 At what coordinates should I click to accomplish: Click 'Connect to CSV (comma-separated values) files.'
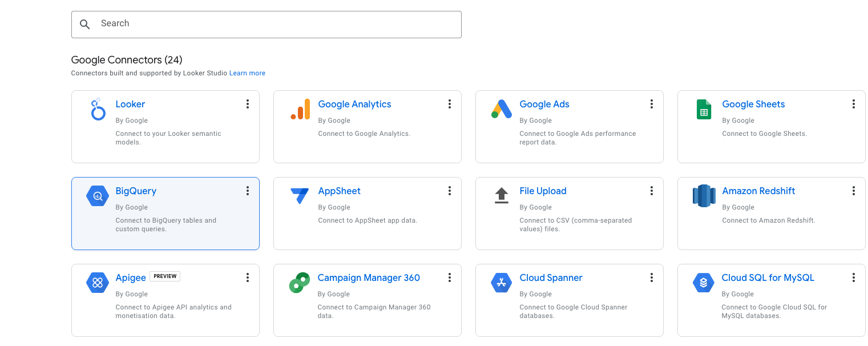[x=576, y=225]
